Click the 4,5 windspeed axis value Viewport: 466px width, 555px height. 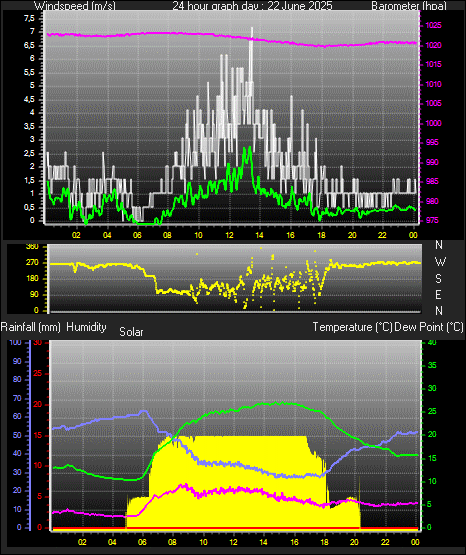tap(29, 99)
